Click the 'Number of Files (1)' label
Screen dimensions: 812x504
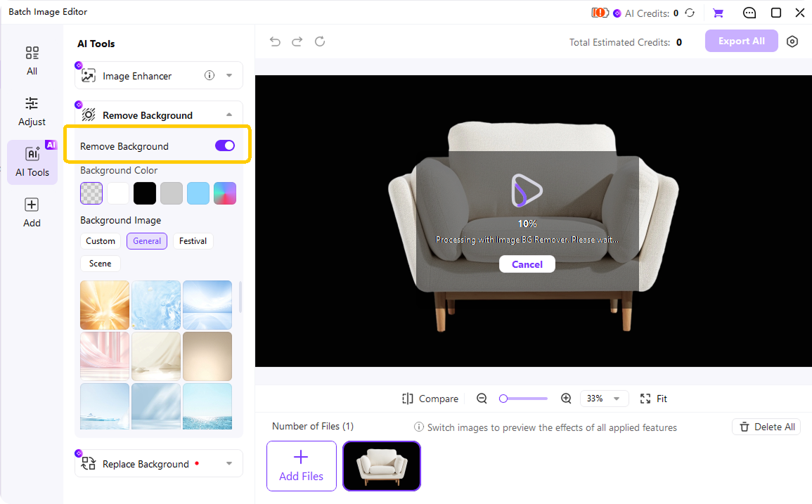click(x=313, y=426)
